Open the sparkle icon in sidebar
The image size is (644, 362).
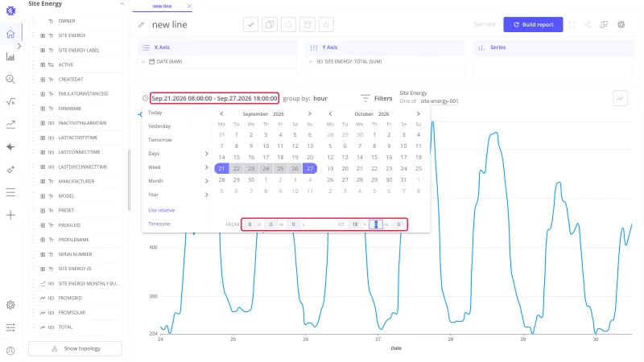[x=10, y=170]
